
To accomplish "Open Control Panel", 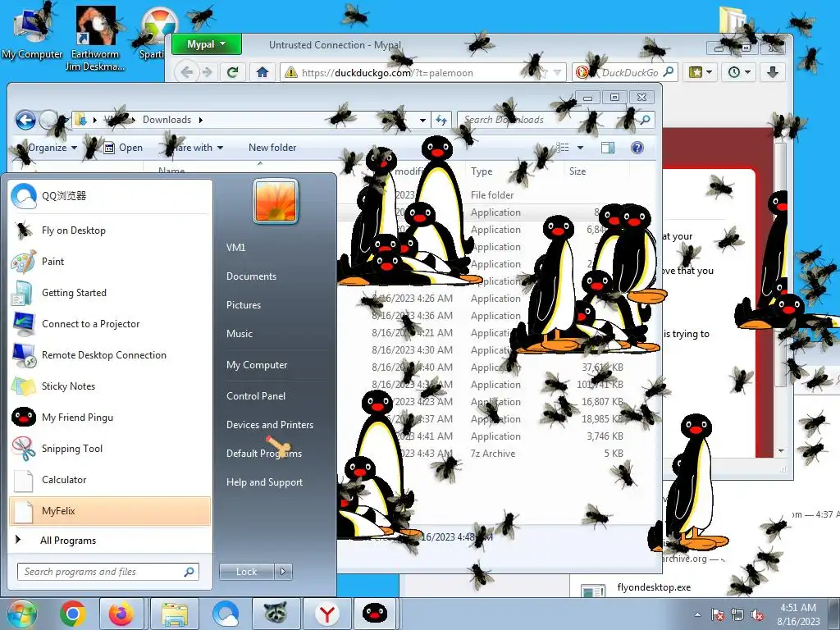I will click(256, 396).
